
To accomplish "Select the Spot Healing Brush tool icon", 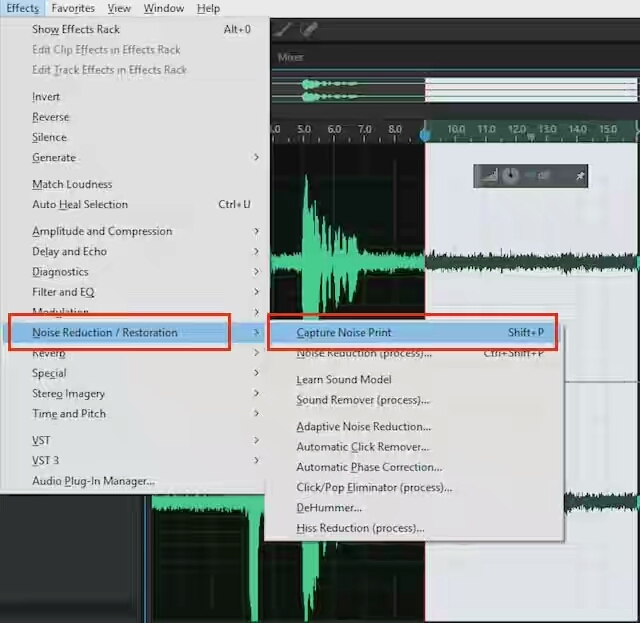I will [309, 29].
